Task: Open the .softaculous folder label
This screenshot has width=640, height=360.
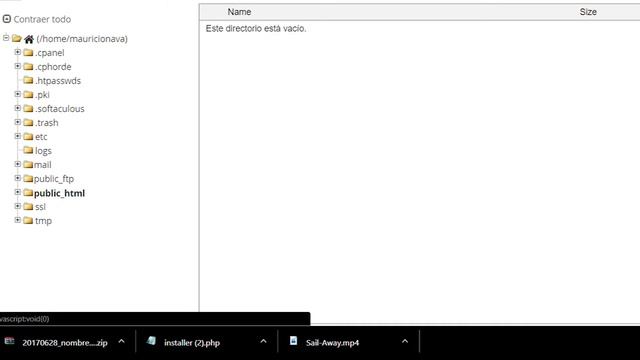Action: 60,109
